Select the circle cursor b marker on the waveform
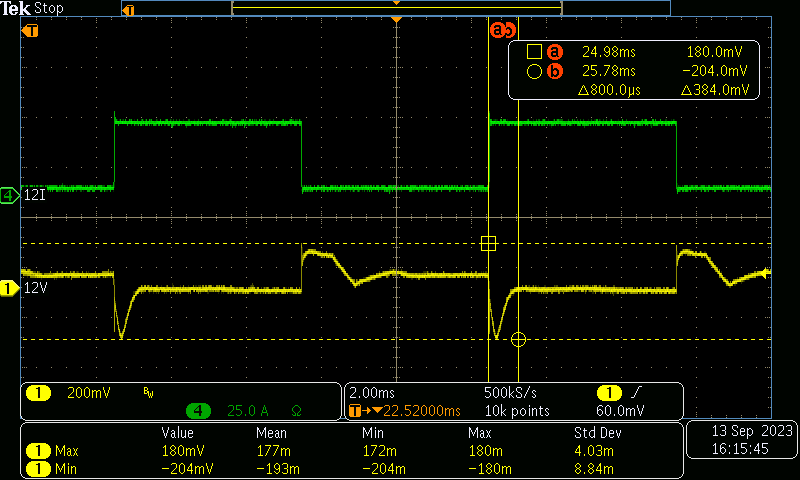Viewport: 800px width, 480px height. pyautogui.click(x=518, y=340)
